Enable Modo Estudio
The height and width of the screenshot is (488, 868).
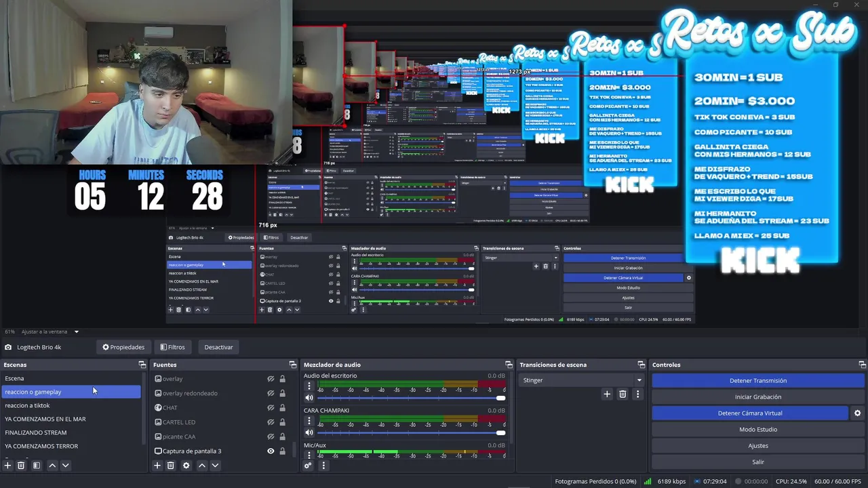[x=758, y=429]
